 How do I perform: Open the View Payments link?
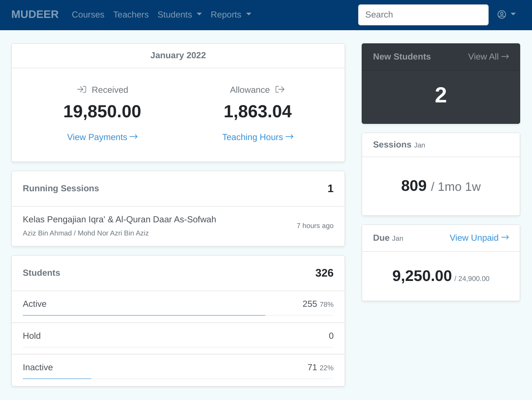[97, 137]
